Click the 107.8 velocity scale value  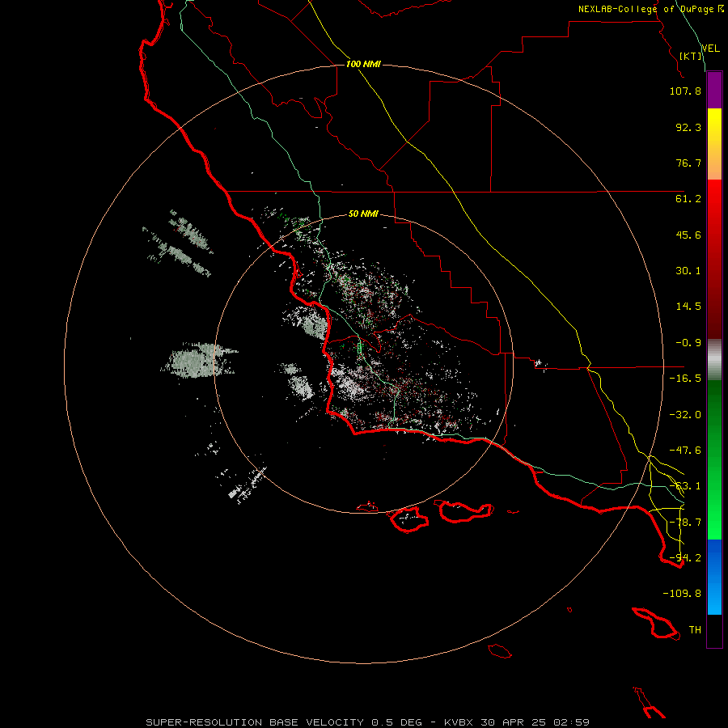point(685,91)
